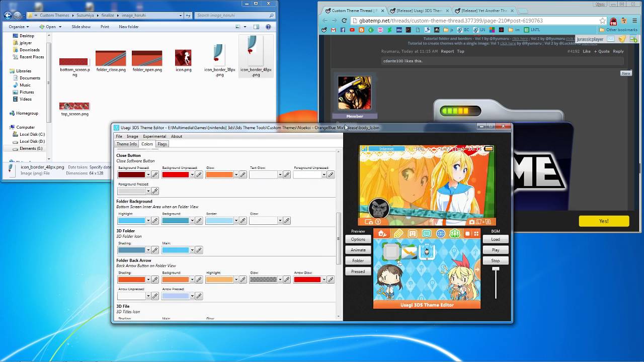This screenshot has height=362, width=644.
Task: Click the Folder preview button
Action: (x=358, y=260)
